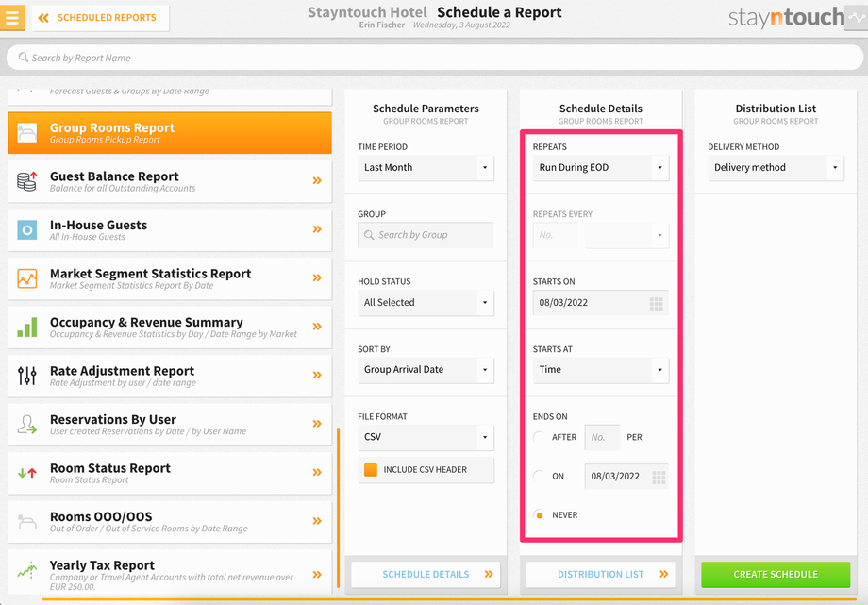868x605 pixels.
Task: Click the Ends On date field
Action: 626,477
